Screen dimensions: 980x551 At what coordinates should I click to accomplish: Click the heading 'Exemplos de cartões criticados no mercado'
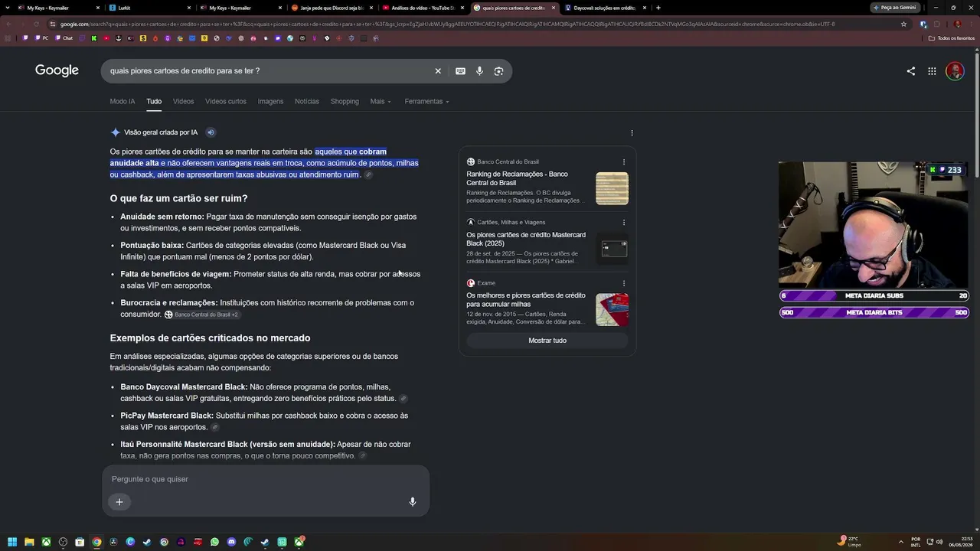click(x=210, y=338)
